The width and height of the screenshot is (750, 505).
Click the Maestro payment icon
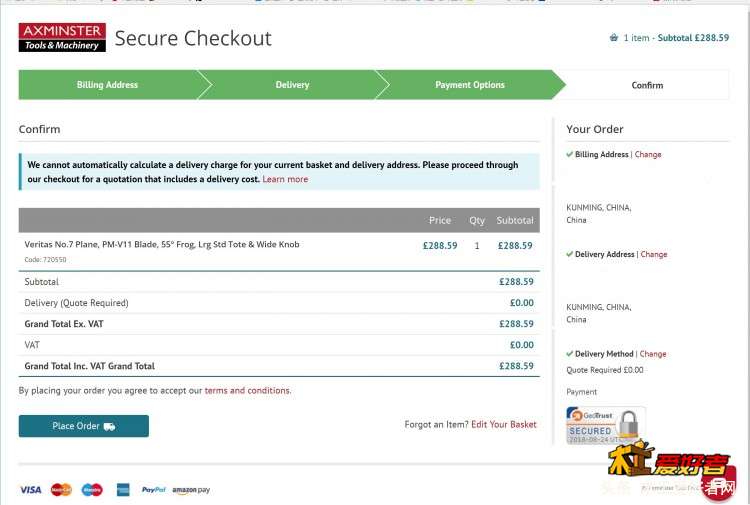92,490
